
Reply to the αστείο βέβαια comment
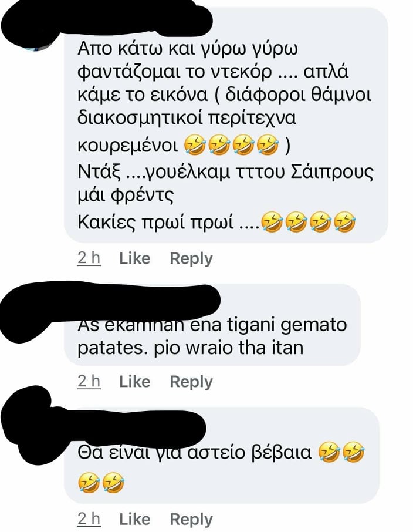tap(191, 520)
